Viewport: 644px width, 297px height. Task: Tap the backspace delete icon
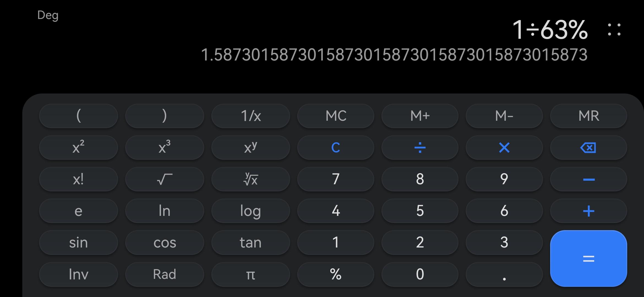pos(588,148)
